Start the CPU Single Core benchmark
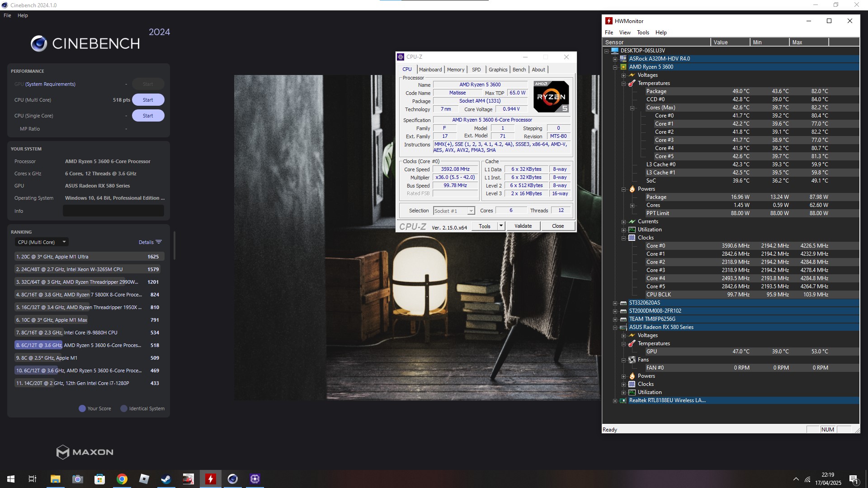868x488 pixels. 148,116
